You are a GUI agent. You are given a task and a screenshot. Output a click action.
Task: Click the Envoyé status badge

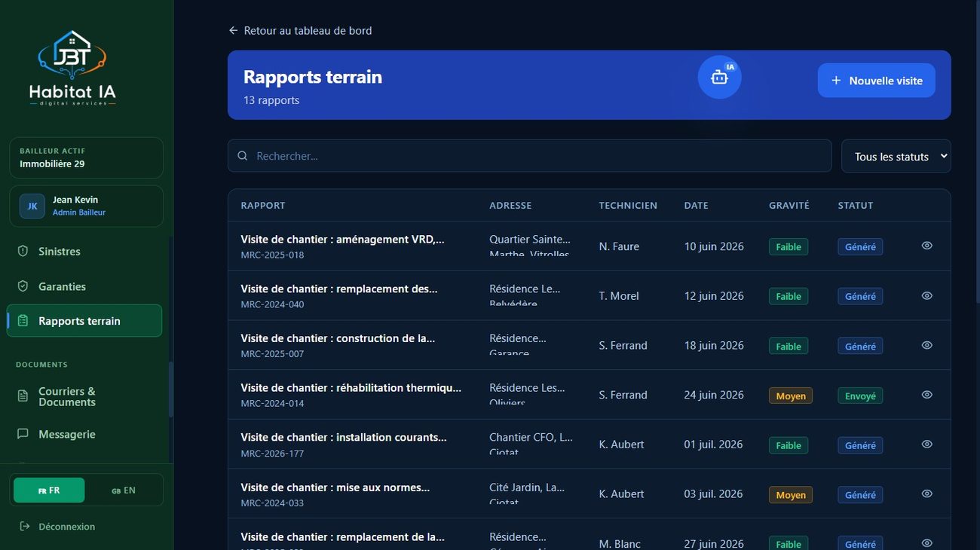[860, 396]
